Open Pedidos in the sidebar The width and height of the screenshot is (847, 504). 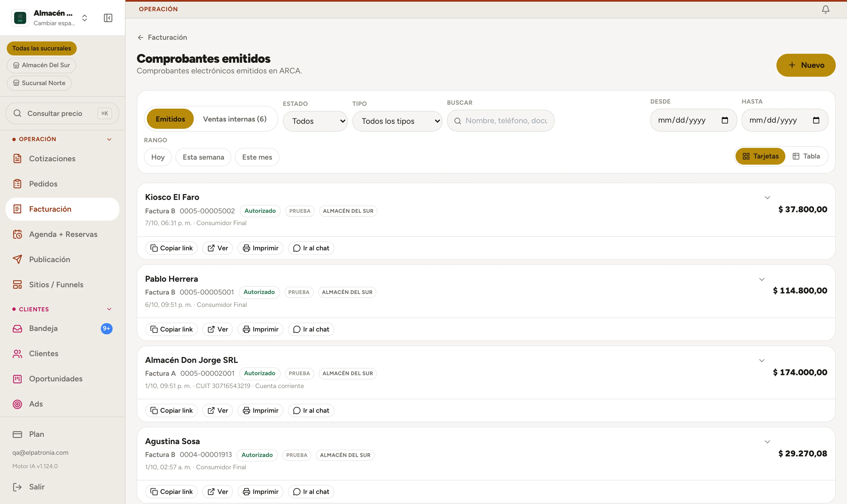click(62, 184)
